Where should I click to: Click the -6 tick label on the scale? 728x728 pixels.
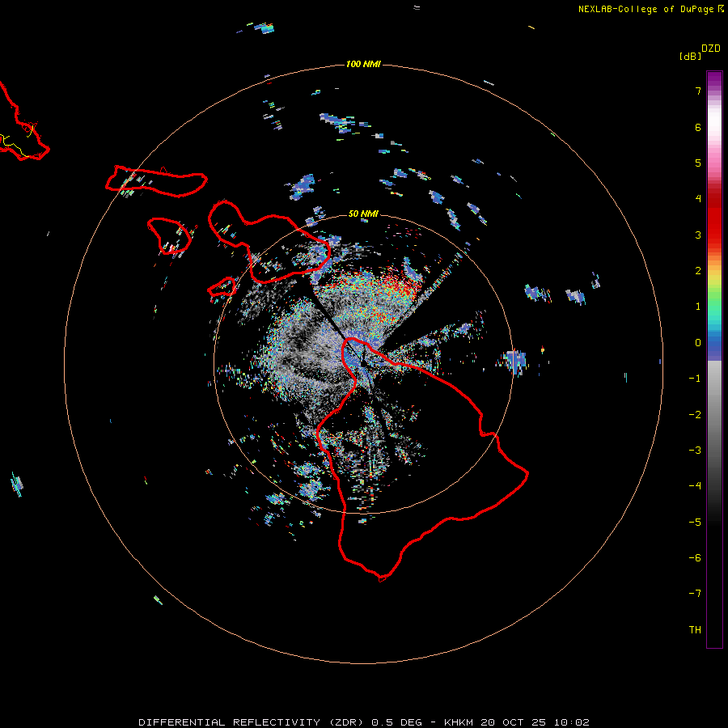(695, 558)
